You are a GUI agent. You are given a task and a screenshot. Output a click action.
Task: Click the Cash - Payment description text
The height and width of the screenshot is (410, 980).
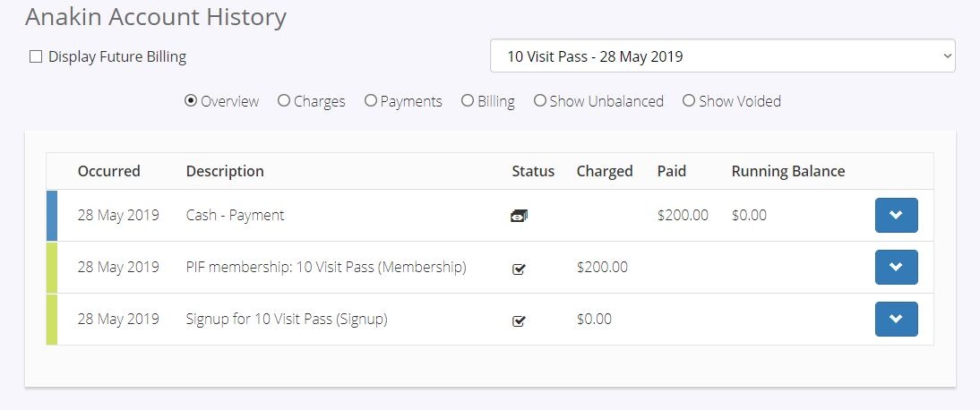coord(235,215)
